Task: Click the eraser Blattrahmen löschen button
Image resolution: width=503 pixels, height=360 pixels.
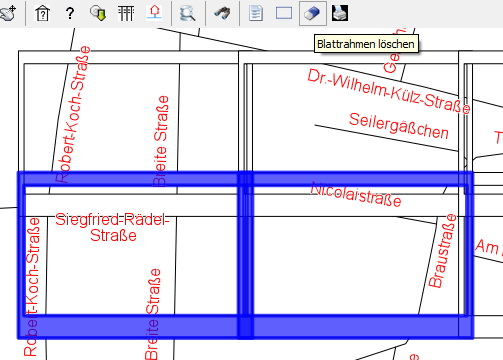Action: (313, 13)
